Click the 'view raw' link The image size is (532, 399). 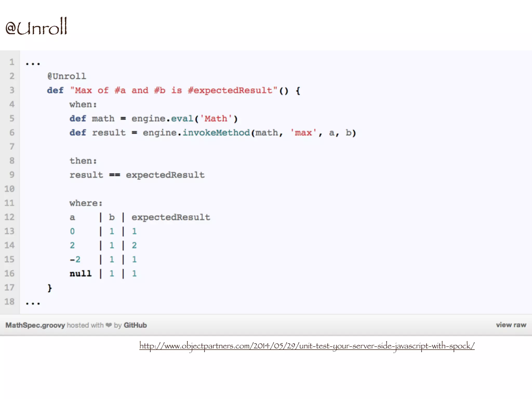point(511,325)
